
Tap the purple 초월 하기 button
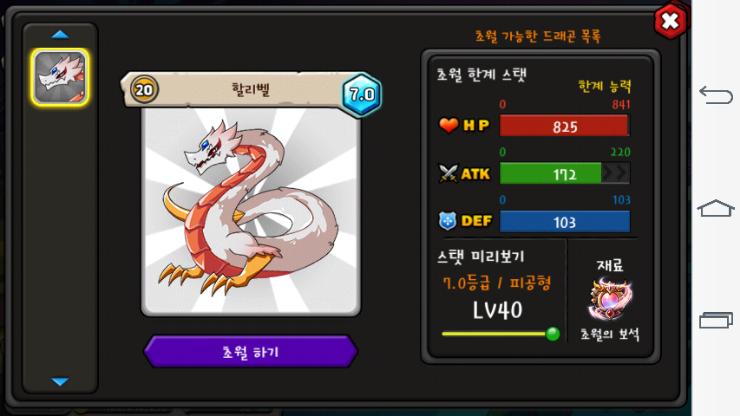[251, 351]
